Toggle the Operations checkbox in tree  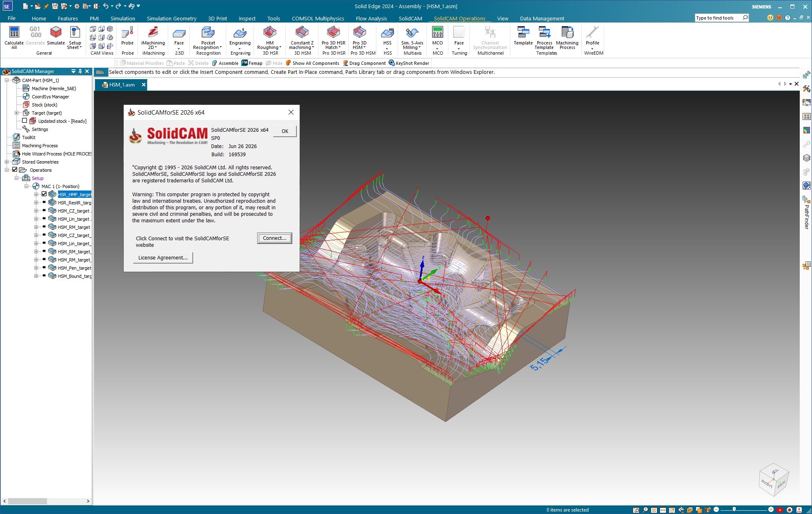(x=15, y=170)
